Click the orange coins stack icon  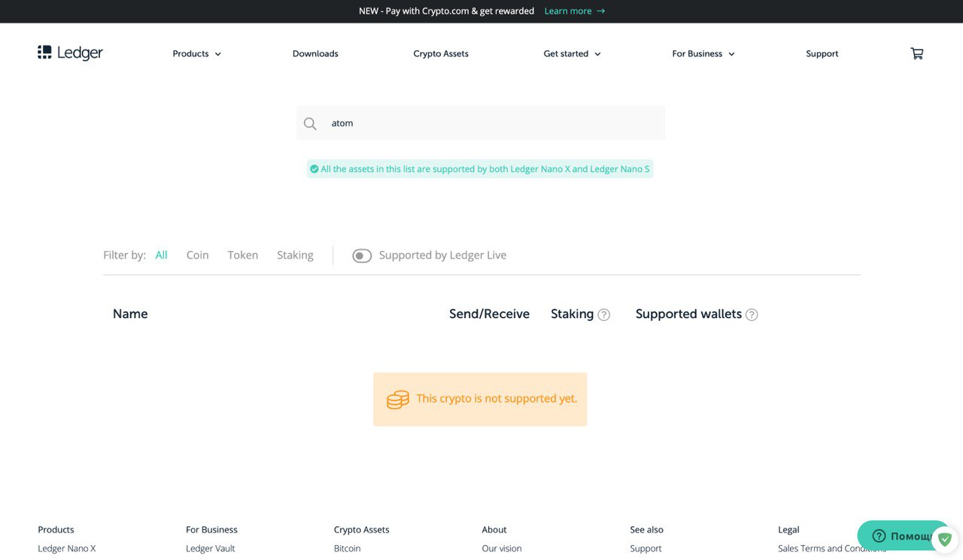coord(398,399)
